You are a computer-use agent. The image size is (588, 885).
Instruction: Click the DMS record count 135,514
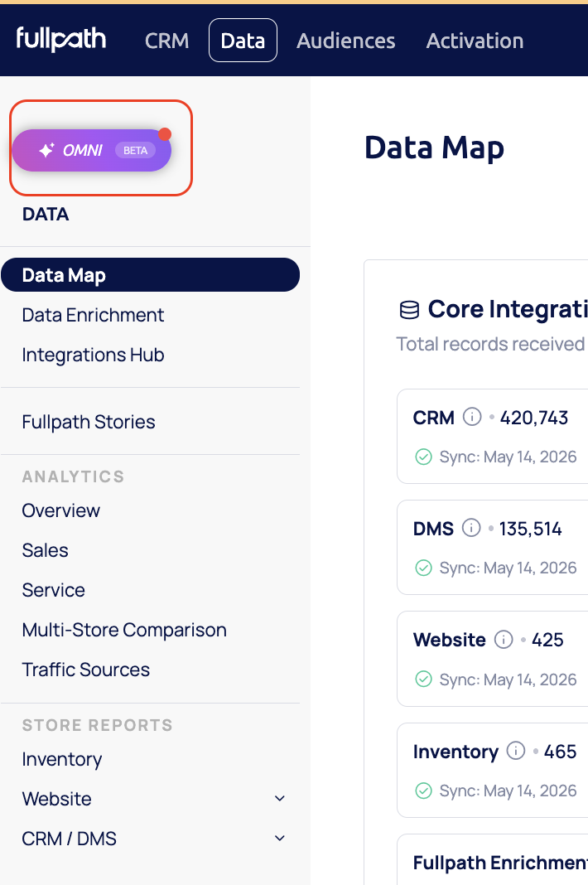pos(530,529)
